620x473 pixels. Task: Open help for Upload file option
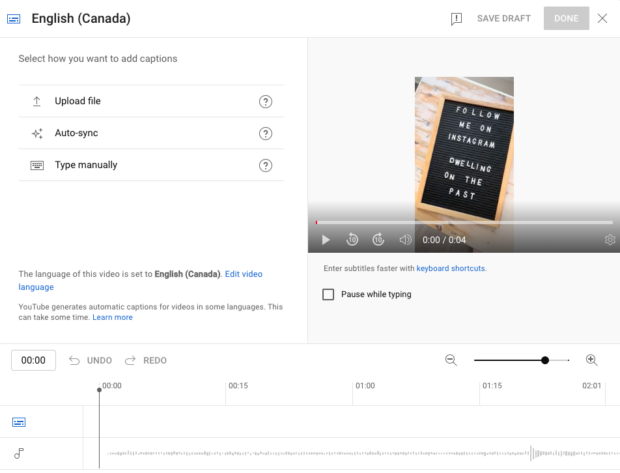[x=265, y=101]
